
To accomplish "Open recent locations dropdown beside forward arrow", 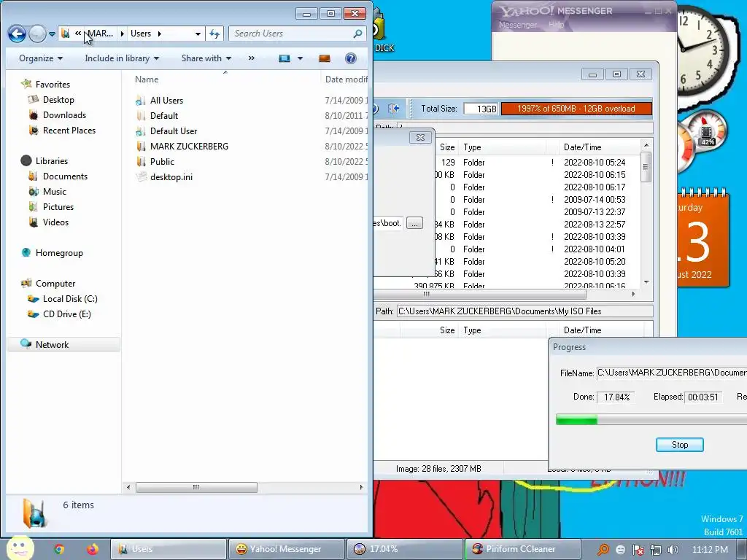I will click(x=52, y=34).
